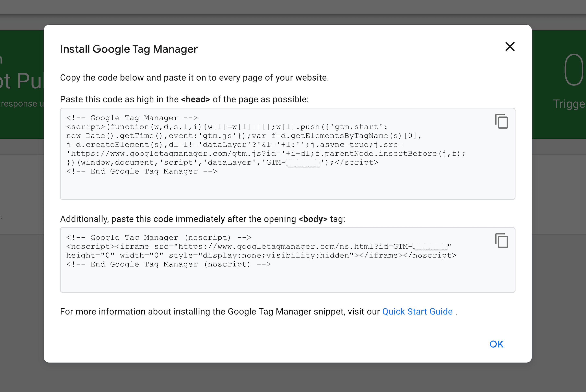Screen dimensions: 586x392
Task: Click the Install Google Tag Manager title
Action: [x=129, y=49]
